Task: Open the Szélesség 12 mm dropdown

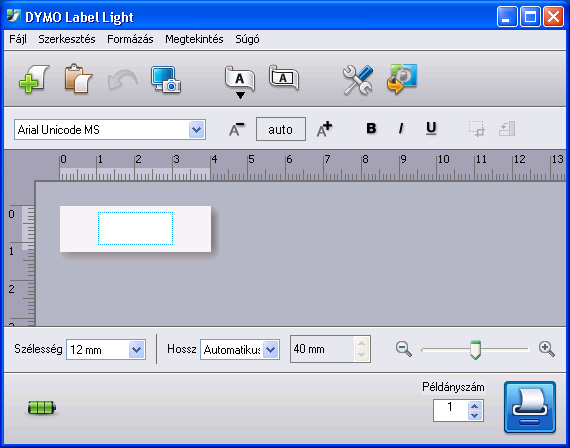Action: pos(137,349)
